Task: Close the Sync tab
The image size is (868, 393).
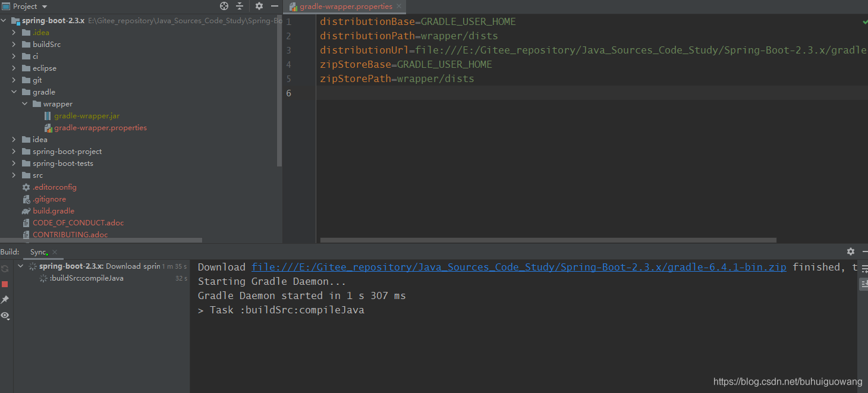Action: 54,253
